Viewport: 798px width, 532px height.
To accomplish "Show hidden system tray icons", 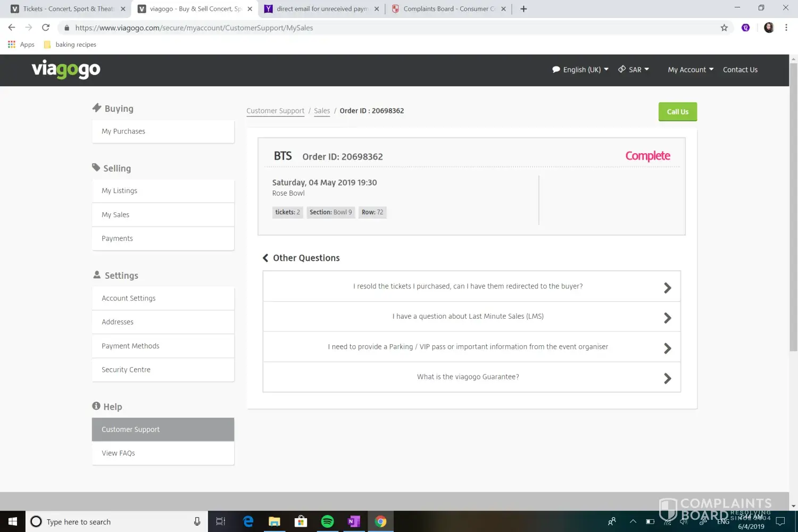I will tap(633, 521).
